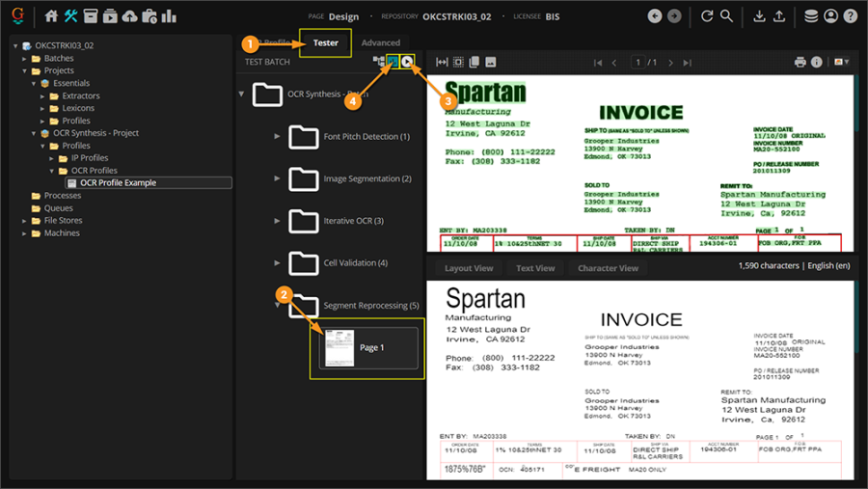Viewport: 868px width, 489px height.
Task: Open the repository database icon
Action: pyautogui.click(x=811, y=16)
